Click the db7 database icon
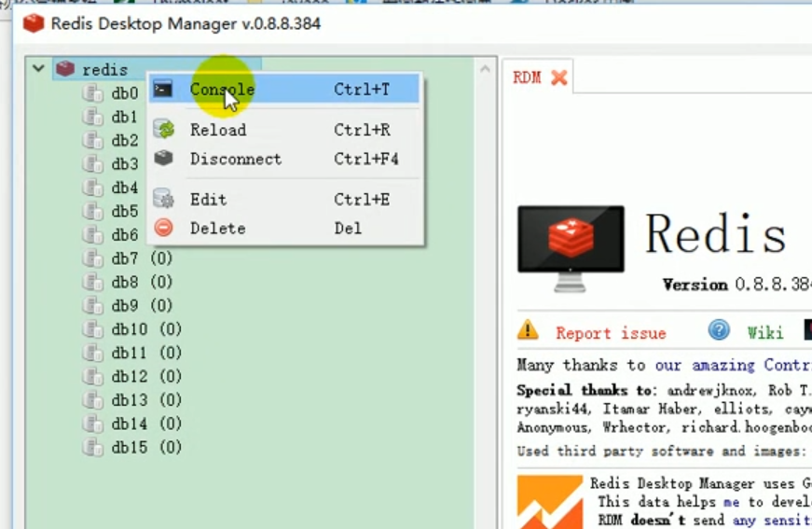The width and height of the screenshot is (812, 529). coord(93,258)
